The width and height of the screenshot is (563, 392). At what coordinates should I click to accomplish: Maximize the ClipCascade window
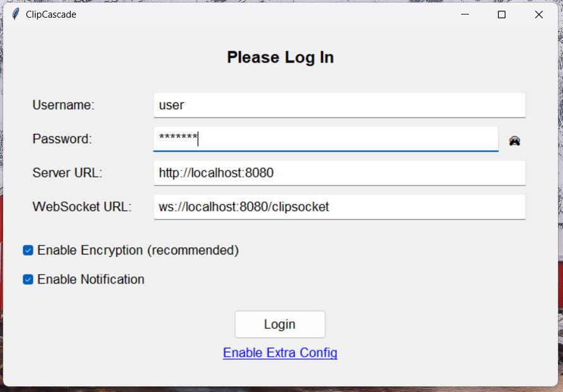click(502, 15)
